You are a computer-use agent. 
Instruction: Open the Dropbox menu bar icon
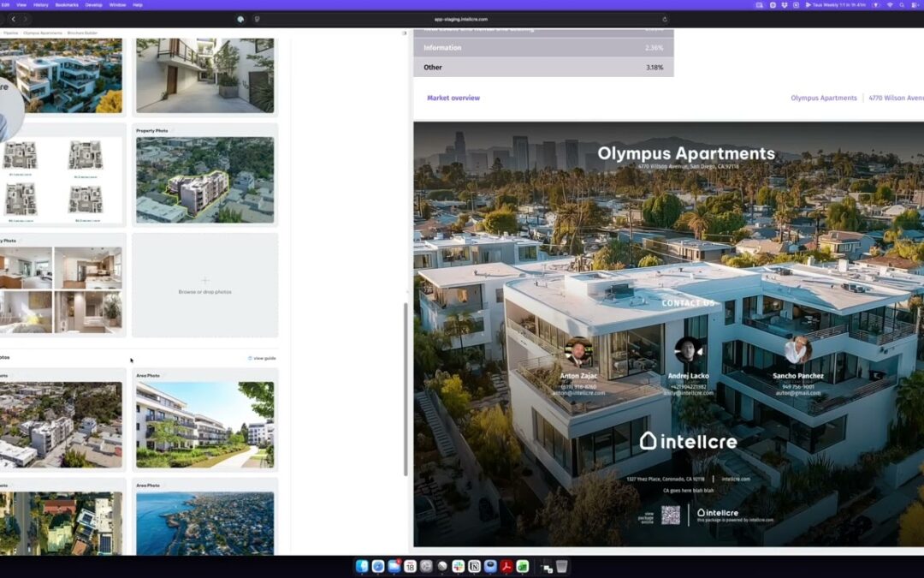785,5
